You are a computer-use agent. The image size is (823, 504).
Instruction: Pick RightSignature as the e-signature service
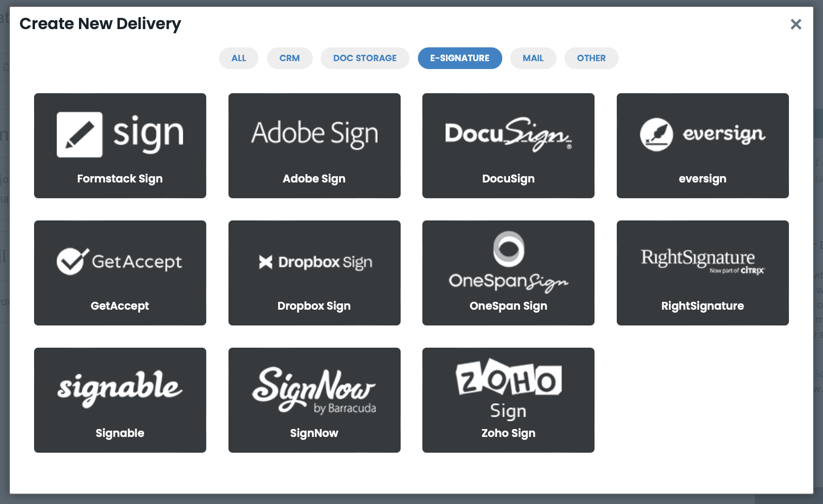pyautogui.click(x=703, y=273)
